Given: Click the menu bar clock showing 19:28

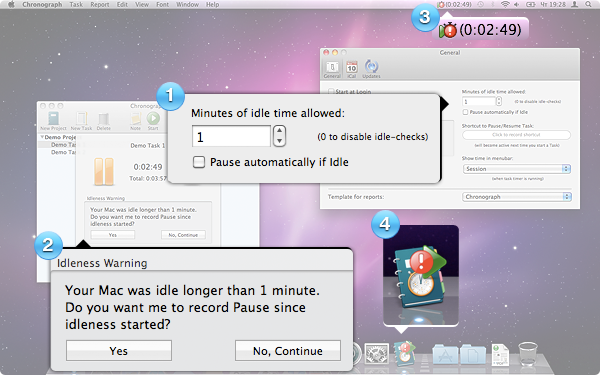Looking at the screenshot, I should point(553,5).
